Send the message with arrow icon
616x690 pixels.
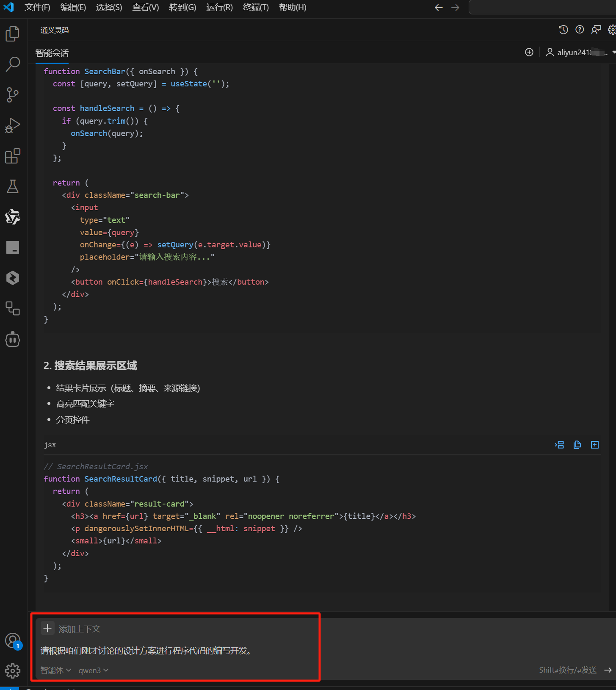point(608,670)
